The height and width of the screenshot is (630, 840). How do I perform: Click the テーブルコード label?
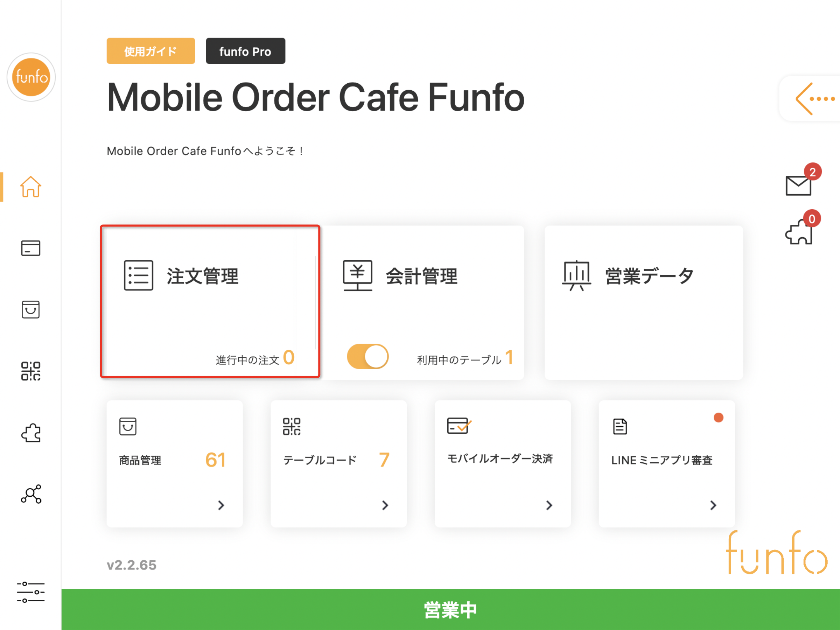320,460
